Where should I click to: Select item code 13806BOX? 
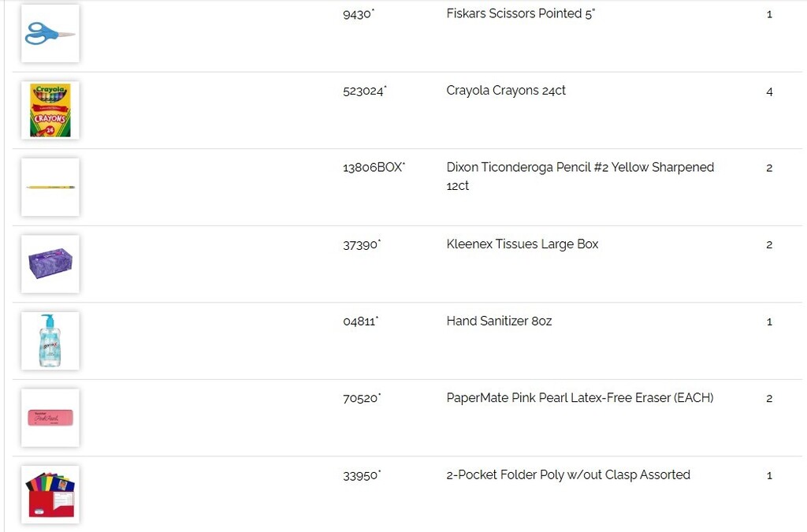pyautogui.click(x=374, y=168)
